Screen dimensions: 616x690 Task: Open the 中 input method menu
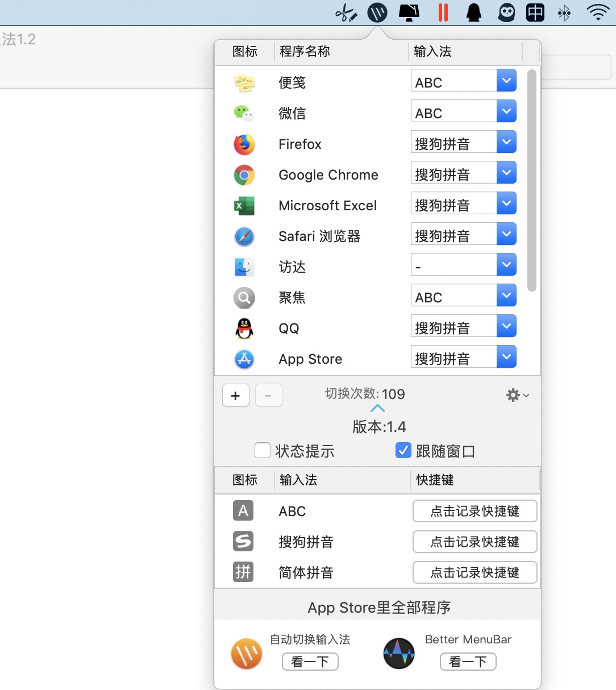(535, 13)
